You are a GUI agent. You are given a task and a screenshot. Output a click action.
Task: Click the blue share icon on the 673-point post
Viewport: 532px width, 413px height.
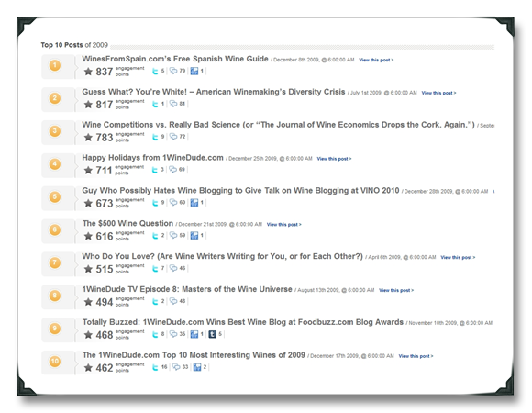point(194,203)
